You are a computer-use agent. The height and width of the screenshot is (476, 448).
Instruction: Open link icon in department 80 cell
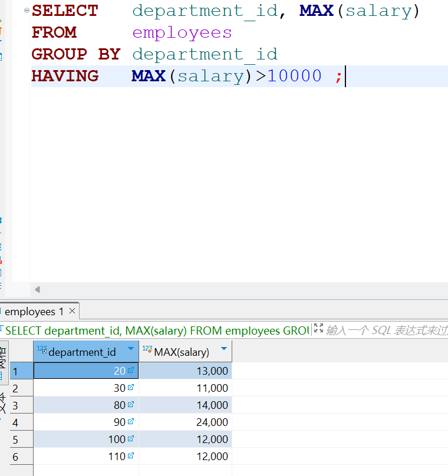(x=131, y=405)
